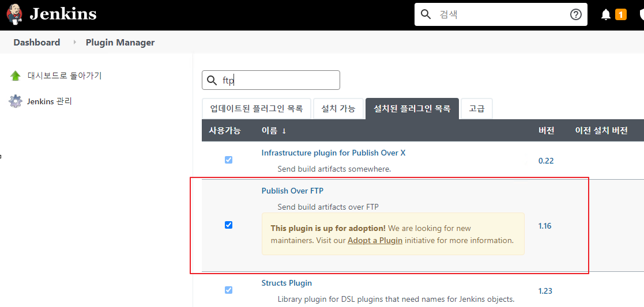This screenshot has height=307, width=644.
Task: Switch to 업데이트된 플러그인 목록 tab
Action: (x=257, y=109)
